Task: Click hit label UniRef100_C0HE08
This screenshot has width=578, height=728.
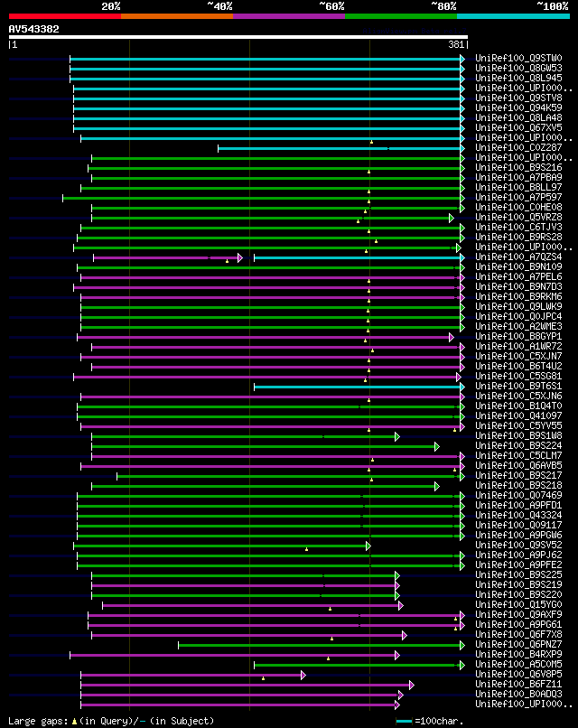Action: [518, 207]
